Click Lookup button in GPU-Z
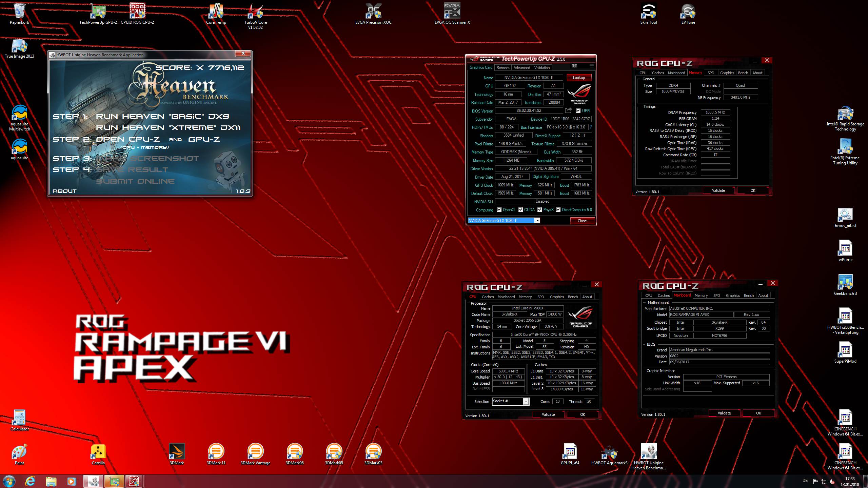Image resolution: width=868 pixels, height=488 pixels. [579, 78]
